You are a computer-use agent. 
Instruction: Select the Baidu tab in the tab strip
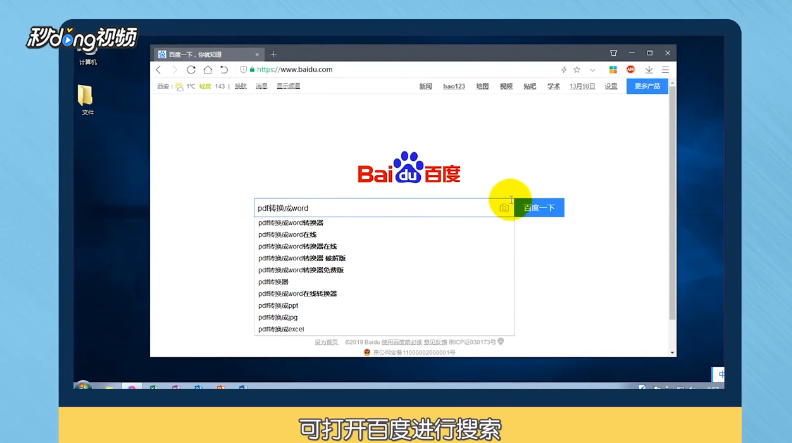click(208, 54)
